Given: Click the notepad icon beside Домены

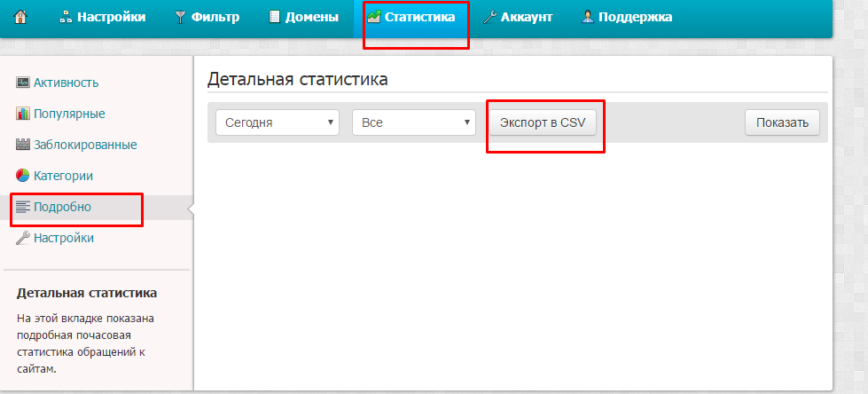Looking at the screenshot, I should [275, 17].
